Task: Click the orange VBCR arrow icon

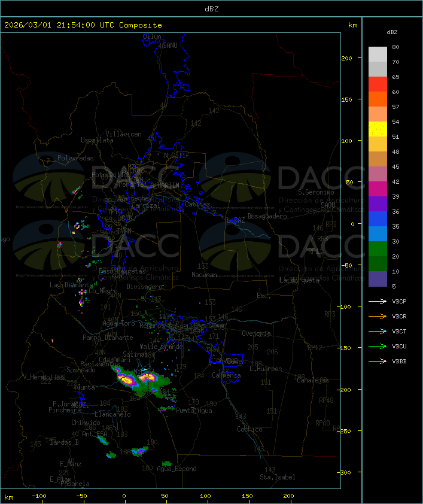Action: 378,316
